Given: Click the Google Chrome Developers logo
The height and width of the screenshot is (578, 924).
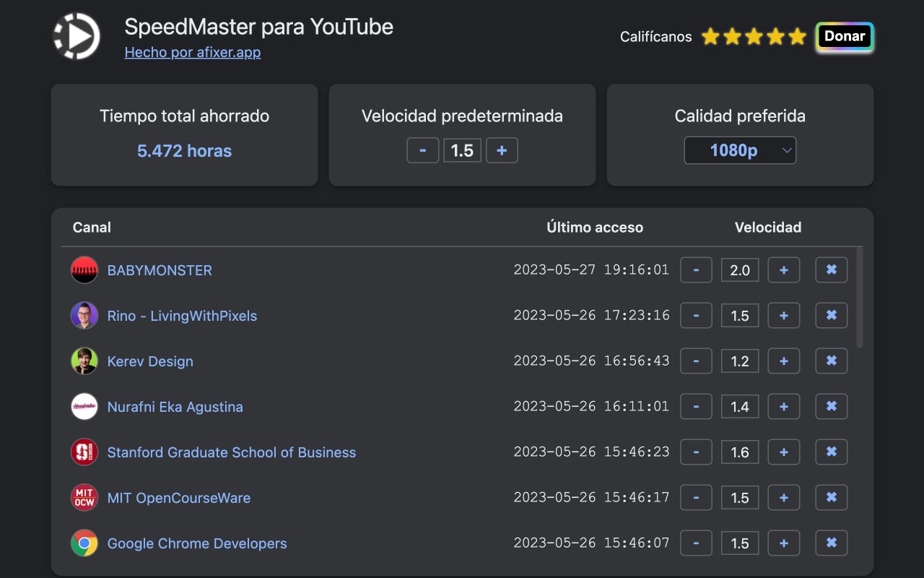Looking at the screenshot, I should point(84,543).
